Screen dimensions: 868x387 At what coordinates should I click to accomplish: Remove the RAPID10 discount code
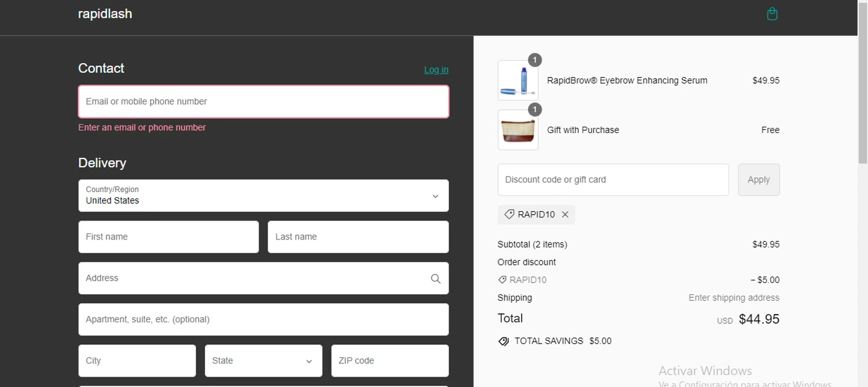coord(565,215)
